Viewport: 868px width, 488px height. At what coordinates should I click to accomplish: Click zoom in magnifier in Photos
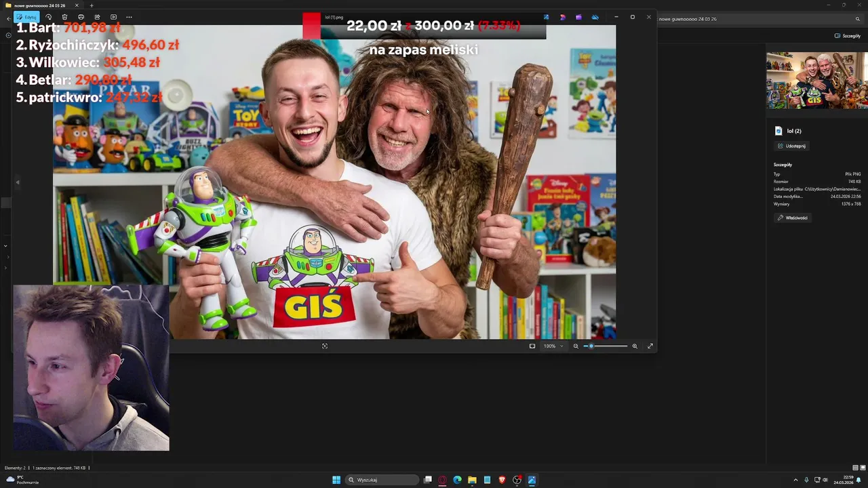pos(635,346)
